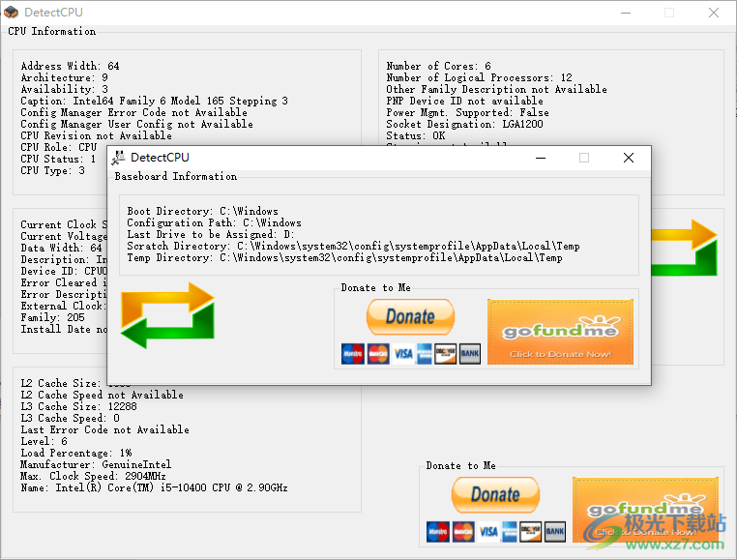
Task: Click the Maestro card icon in Baseboard dialog
Action: click(352, 354)
